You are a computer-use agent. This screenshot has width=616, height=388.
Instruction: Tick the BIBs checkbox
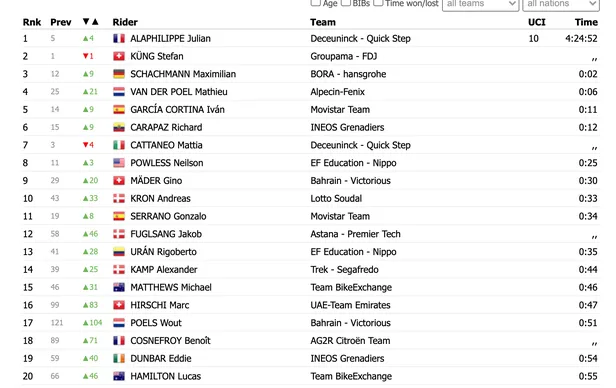pos(346,3)
